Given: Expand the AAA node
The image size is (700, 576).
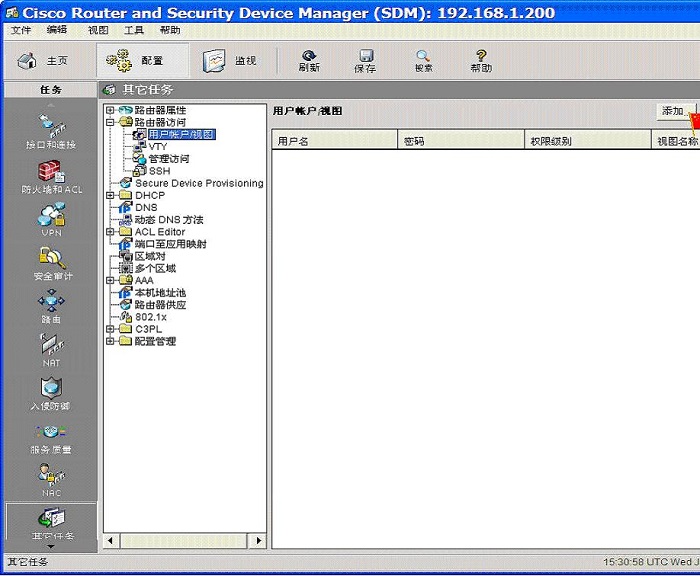Looking at the screenshot, I should (x=110, y=280).
